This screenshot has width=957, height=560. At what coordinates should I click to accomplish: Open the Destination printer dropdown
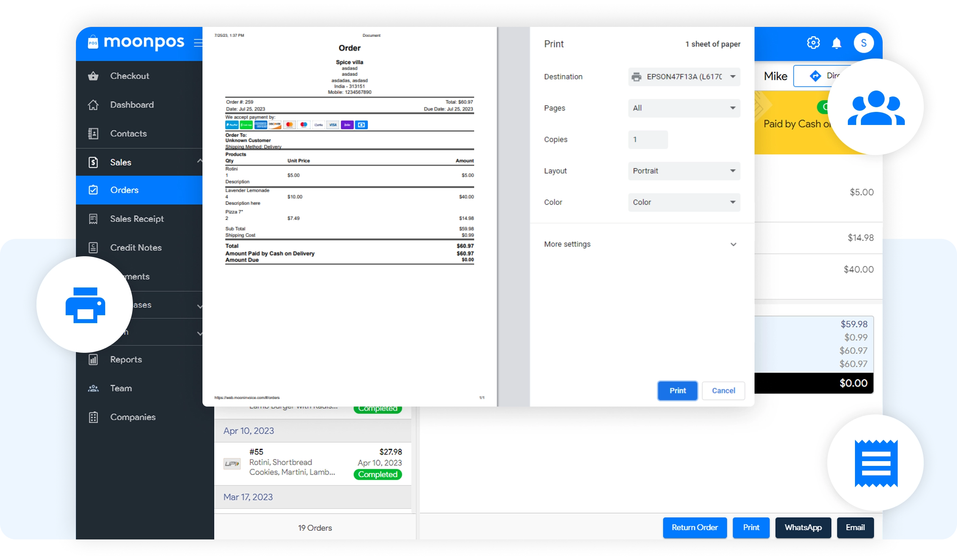coord(684,77)
